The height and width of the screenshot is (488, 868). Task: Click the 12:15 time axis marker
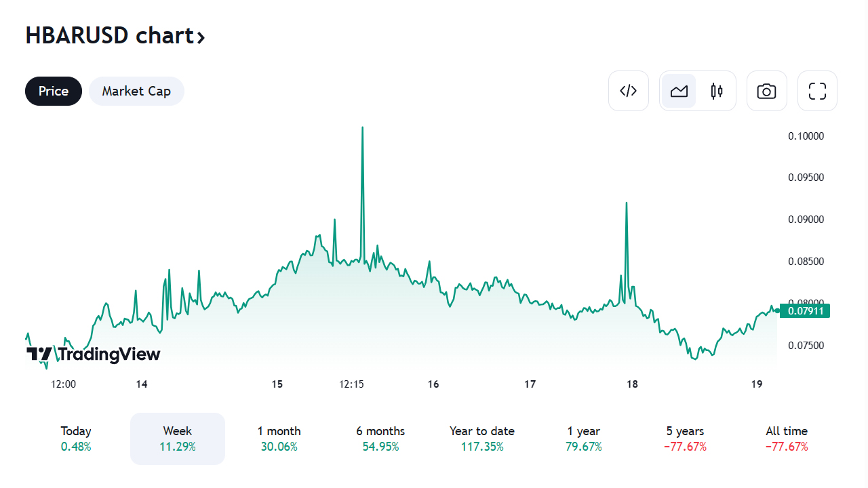[351, 384]
